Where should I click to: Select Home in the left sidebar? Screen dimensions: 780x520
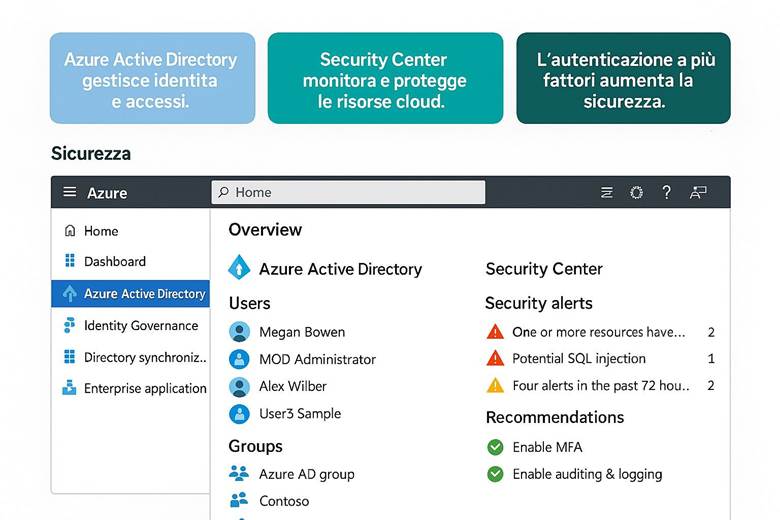click(100, 231)
